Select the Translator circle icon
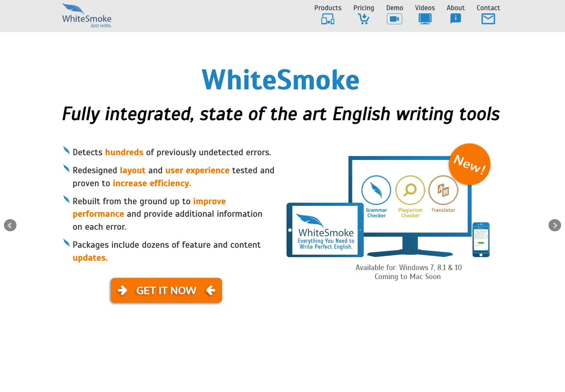This screenshot has width=565, height=392. pyautogui.click(x=443, y=190)
